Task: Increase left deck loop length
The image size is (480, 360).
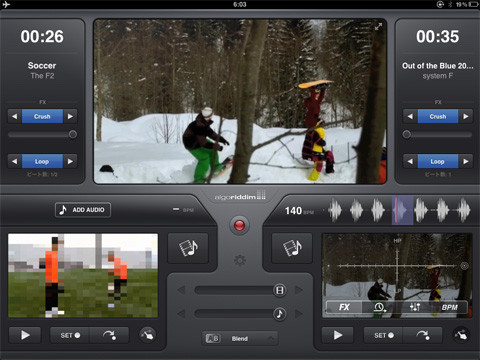Action: coord(70,161)
